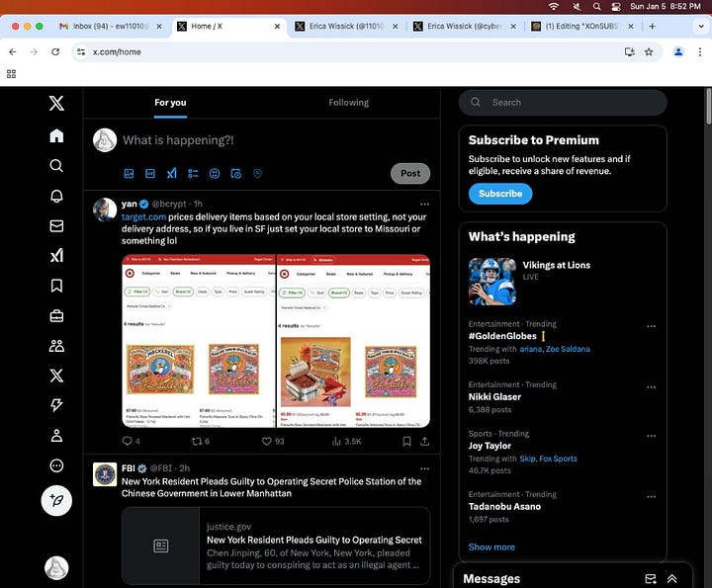View analytics of yan's post
The height and width of the screenshot is (588, 712).
346,441
